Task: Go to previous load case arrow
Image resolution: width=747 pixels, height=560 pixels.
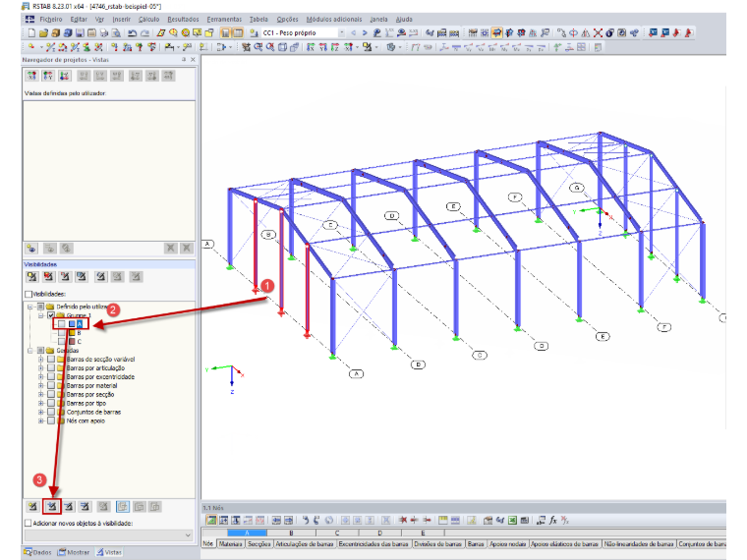Action: tap(353, 32)
